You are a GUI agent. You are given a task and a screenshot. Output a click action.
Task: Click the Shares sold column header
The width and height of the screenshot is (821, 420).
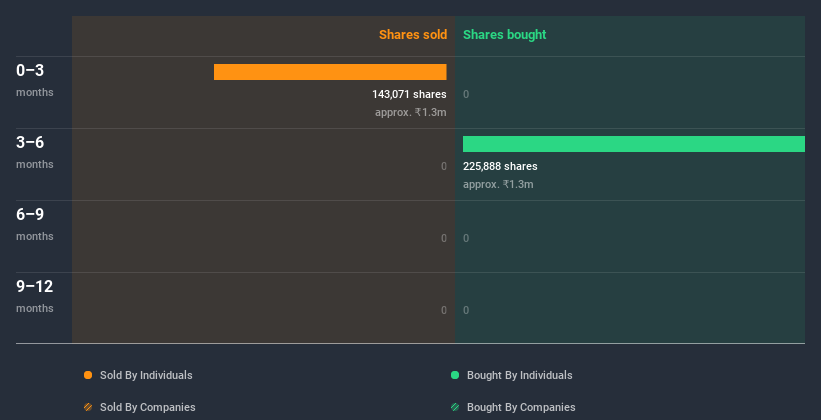(413, 35)
